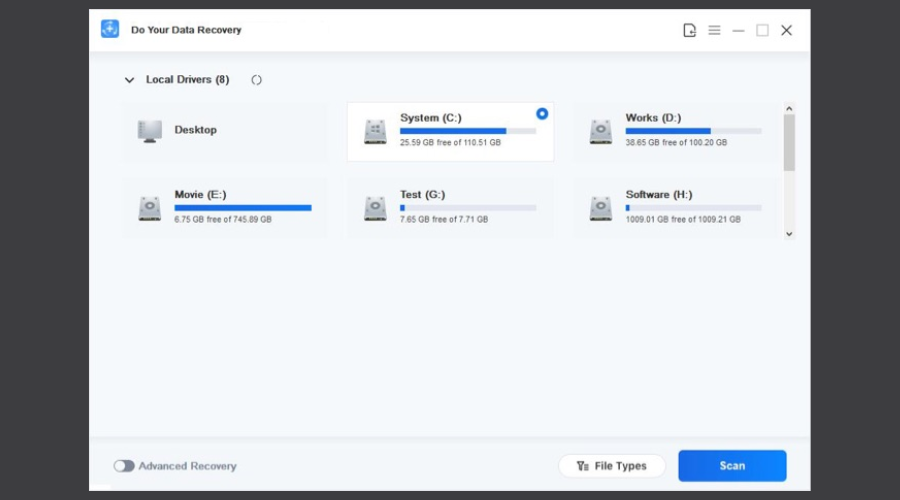The height and width of the screenshot is (500, 900).
Task: Click the scrollbar down arrow
Action: 789,234
